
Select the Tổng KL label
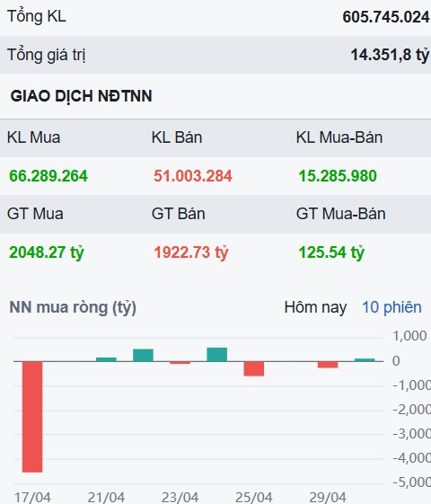click(37, 16)
